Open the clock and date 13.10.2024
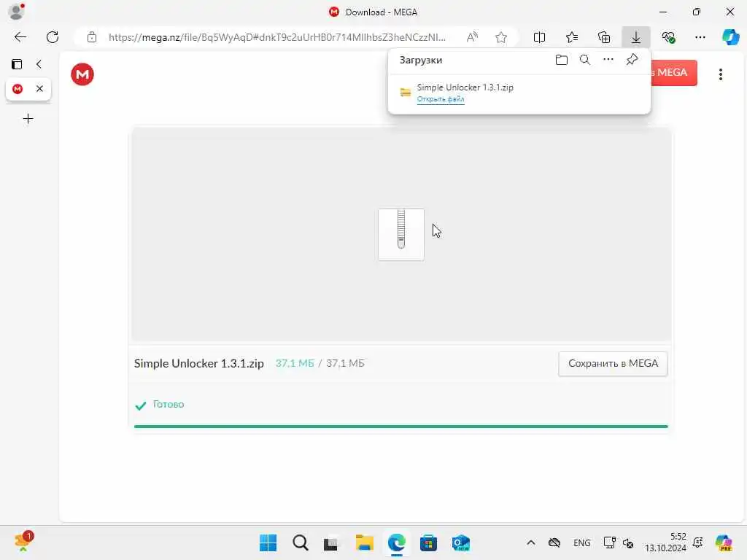747x560 pixels. coord(665,542)
